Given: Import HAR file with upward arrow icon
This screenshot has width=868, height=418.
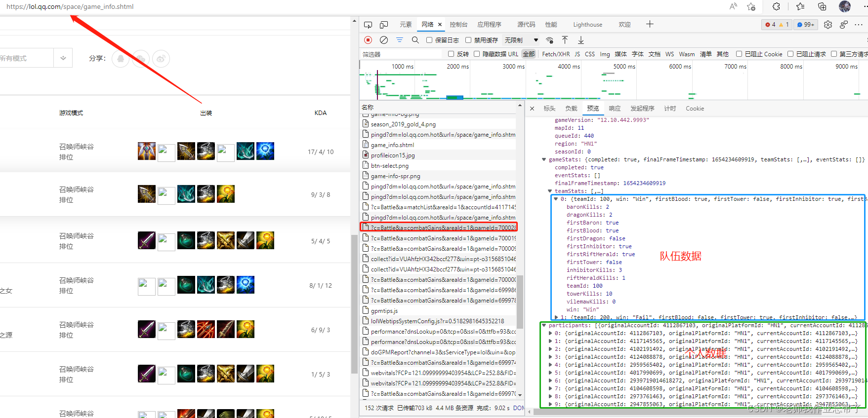Looking at the screenshot, I should [x=565, y=40].
